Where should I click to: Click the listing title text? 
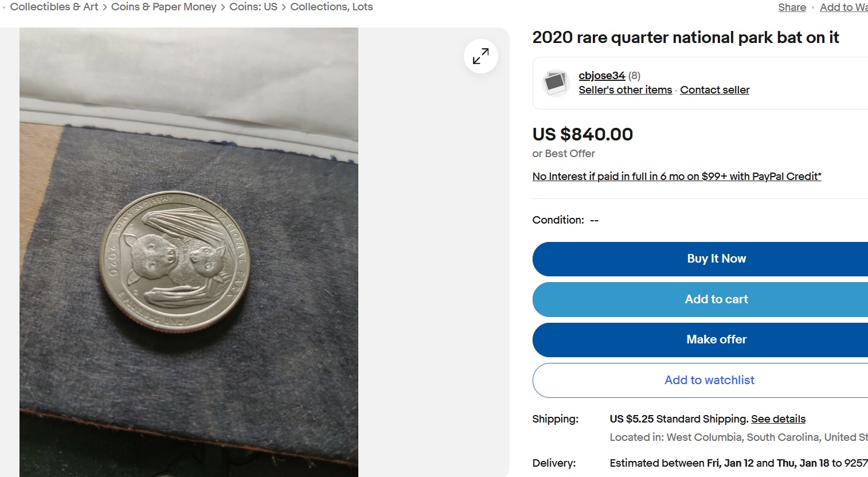coord(685,38)
